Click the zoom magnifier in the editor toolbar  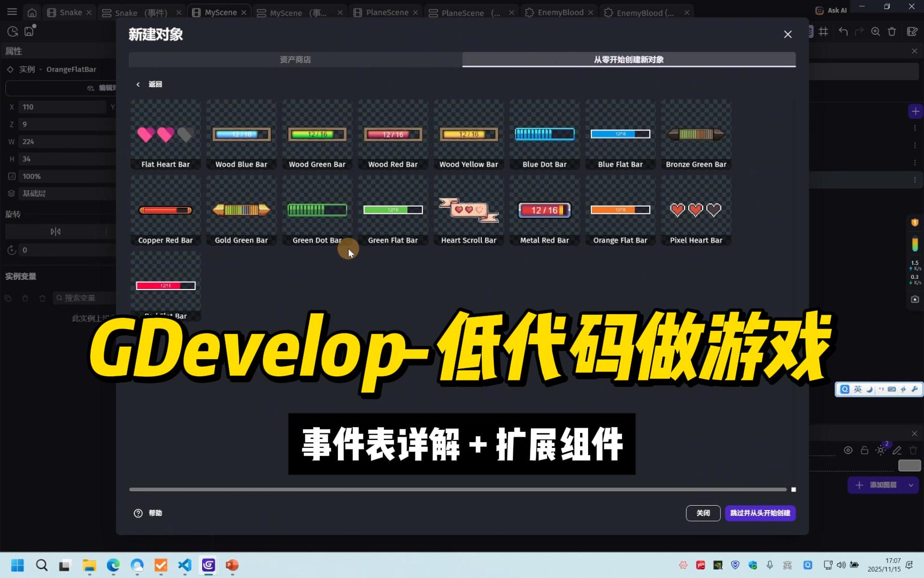[875, 32]
